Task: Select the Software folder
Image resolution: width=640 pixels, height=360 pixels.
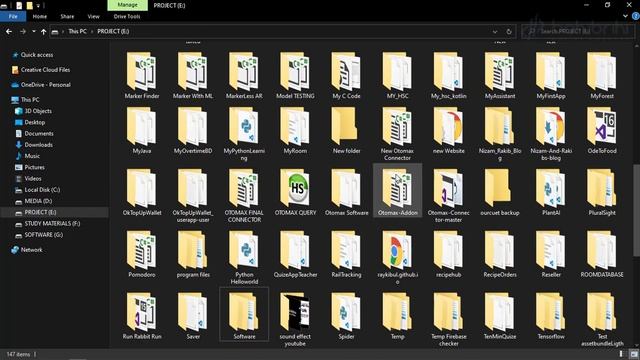Action: [x=244, y=314]
